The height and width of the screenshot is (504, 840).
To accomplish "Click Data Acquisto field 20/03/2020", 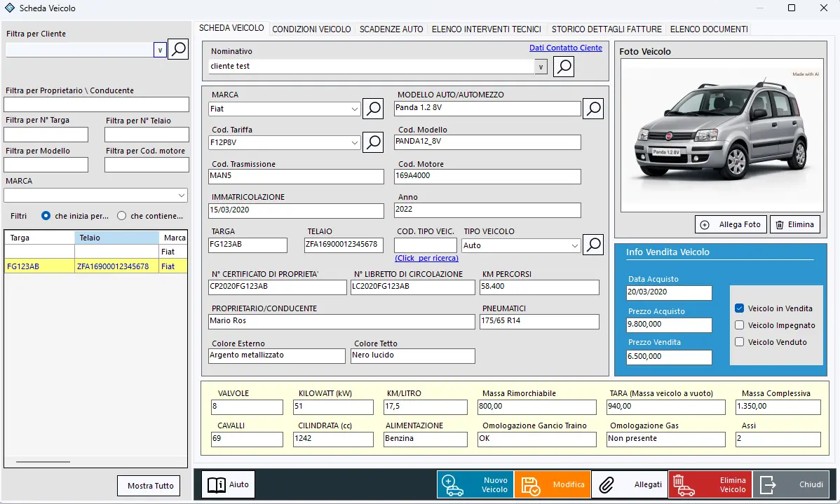I will 669,293.
